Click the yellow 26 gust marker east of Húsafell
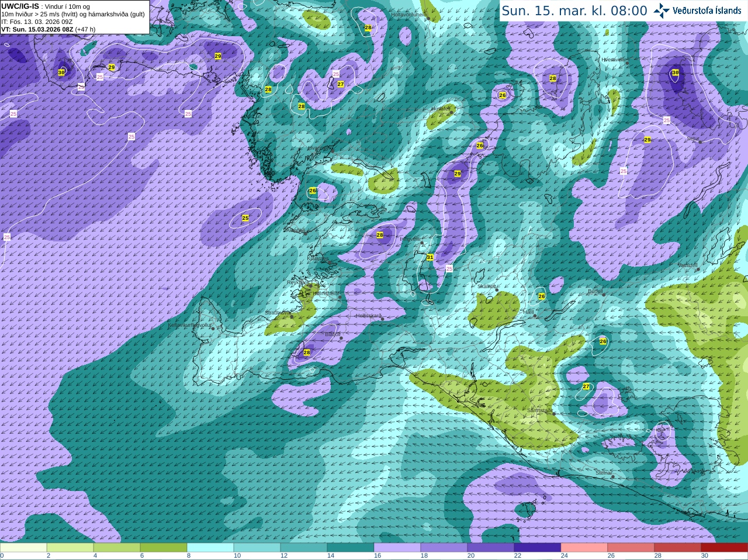 click(503, 95)
